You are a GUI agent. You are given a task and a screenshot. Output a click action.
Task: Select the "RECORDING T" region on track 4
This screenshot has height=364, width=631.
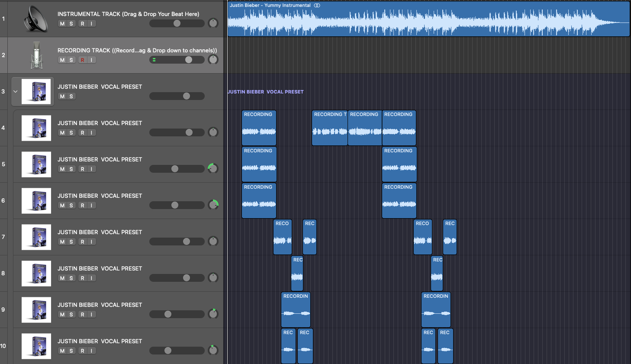tap(329, 130)
